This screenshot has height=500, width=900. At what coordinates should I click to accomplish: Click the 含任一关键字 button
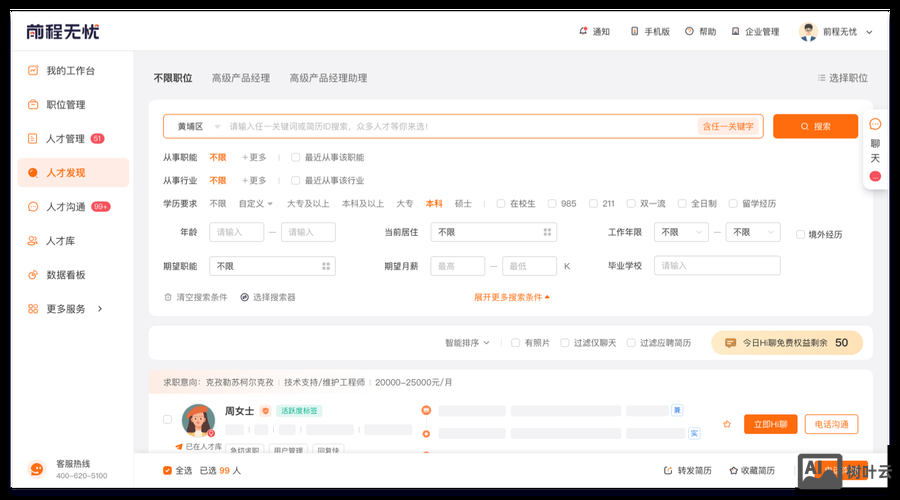pos(728,126)
